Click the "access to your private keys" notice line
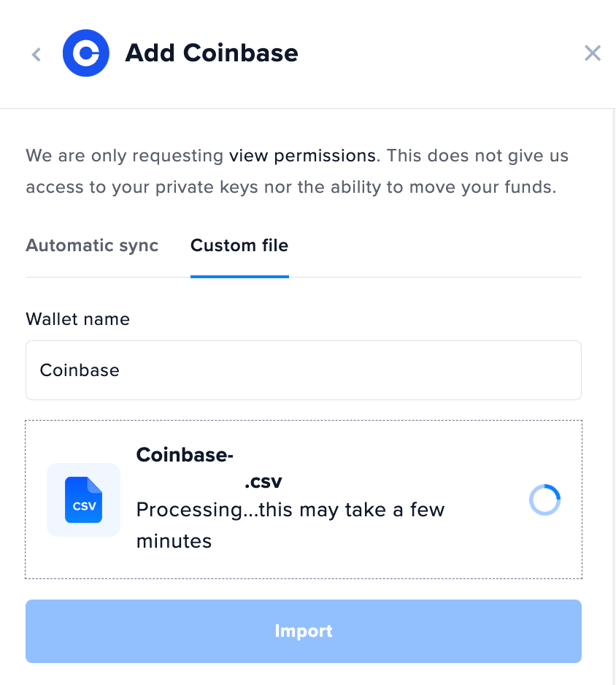 pos(291,188)
